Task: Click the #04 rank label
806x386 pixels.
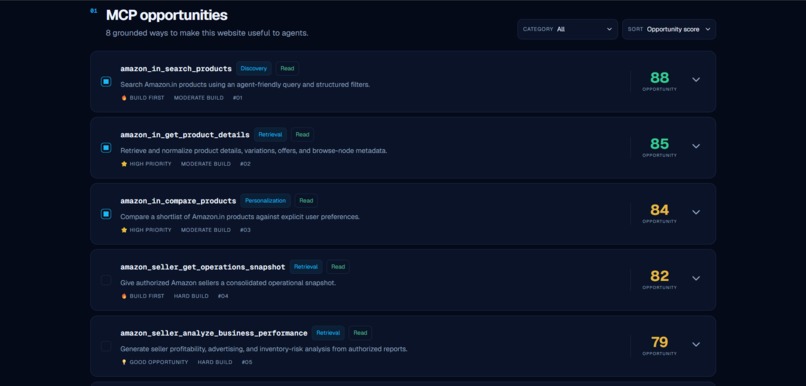Action: pyautogui.click(x=223, y=296)
